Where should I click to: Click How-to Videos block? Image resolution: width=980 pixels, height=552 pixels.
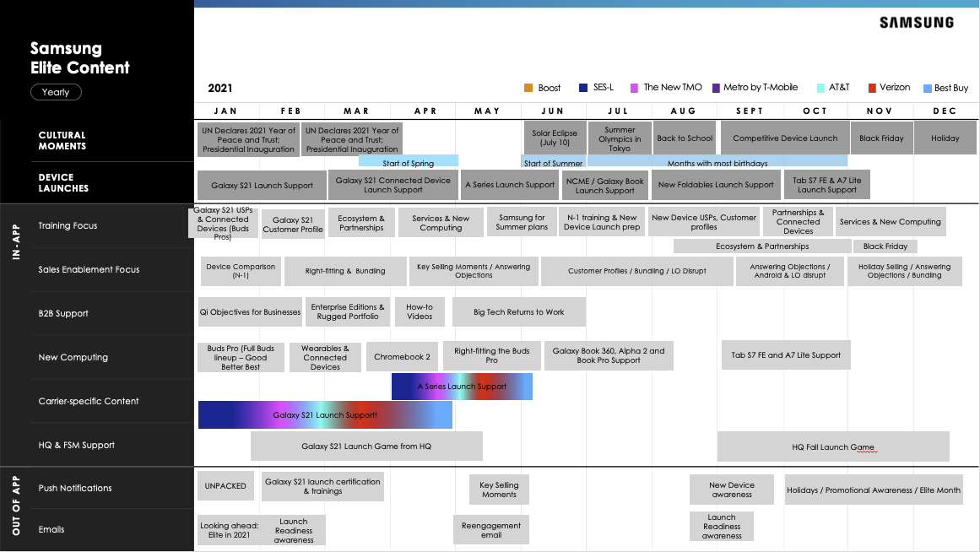tap(420, 312)
